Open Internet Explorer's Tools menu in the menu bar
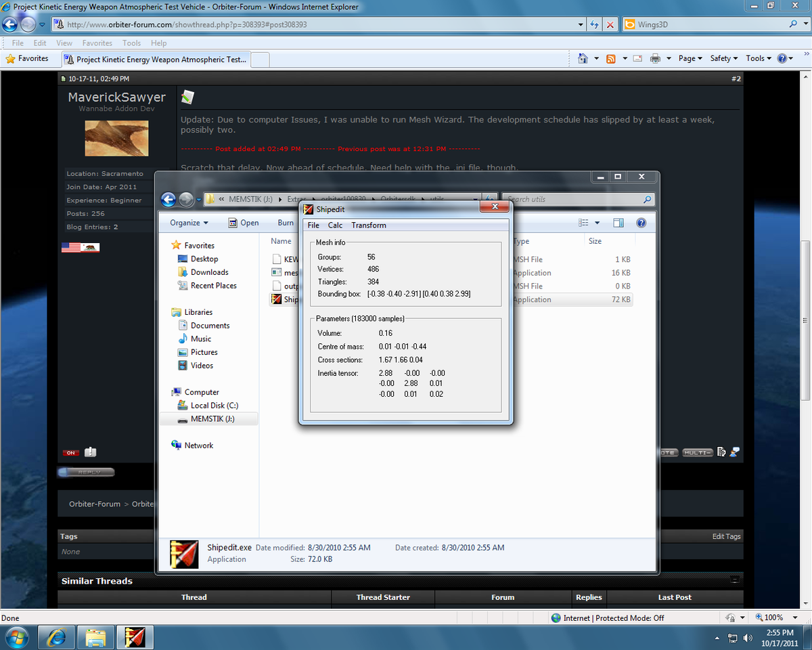The width and height of the screenshot is (812, 650). 131,43
